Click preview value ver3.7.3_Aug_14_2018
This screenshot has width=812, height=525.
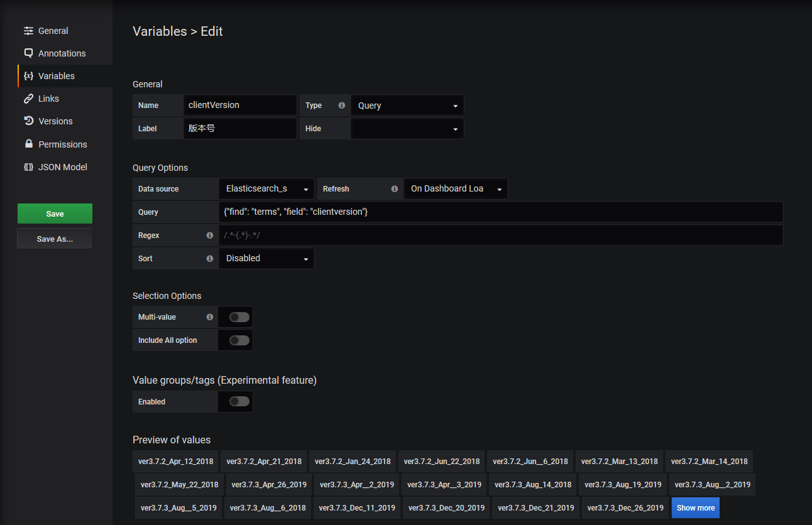[x=533, y=484]
